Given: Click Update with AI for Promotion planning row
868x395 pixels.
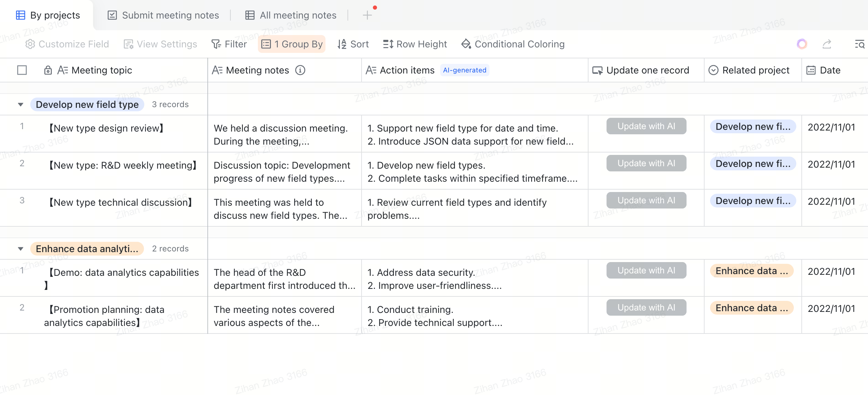Looking at the screenshot, I should pyautogui.click(x=646, y=307).
